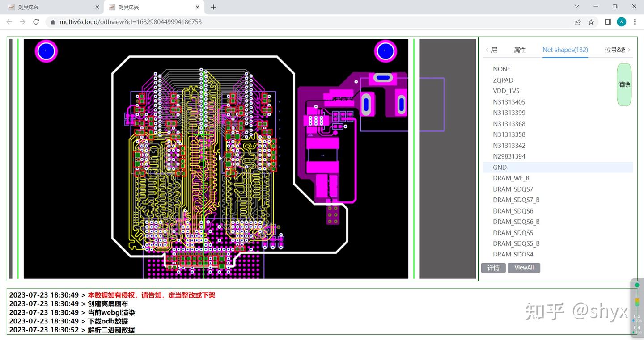Select net N31313358

pos(558,134)
